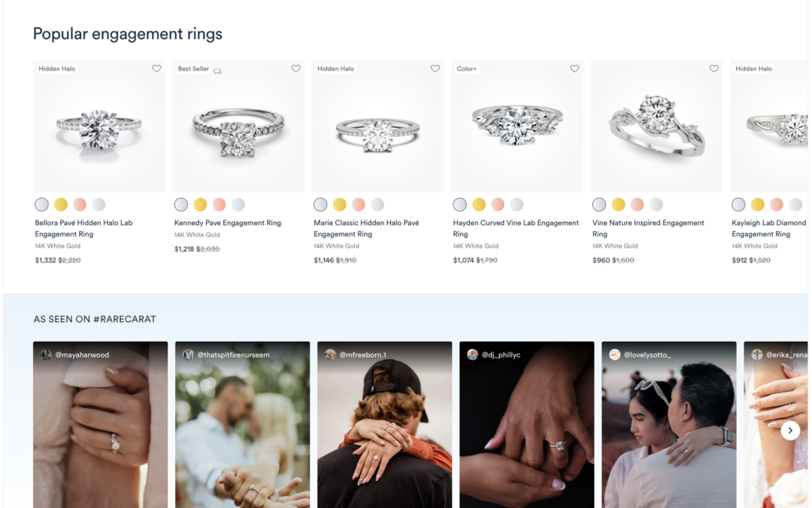This screenshot has height=508, width=812.
Task: Click the heart icon on Kennedy Pave ring
Action: 295,68
